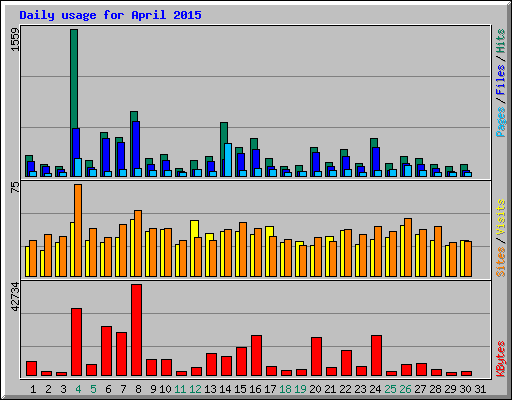The image size is (512, 400).
Task: Click day 30 label on the x-axis
Action: (x=465, y=389)
